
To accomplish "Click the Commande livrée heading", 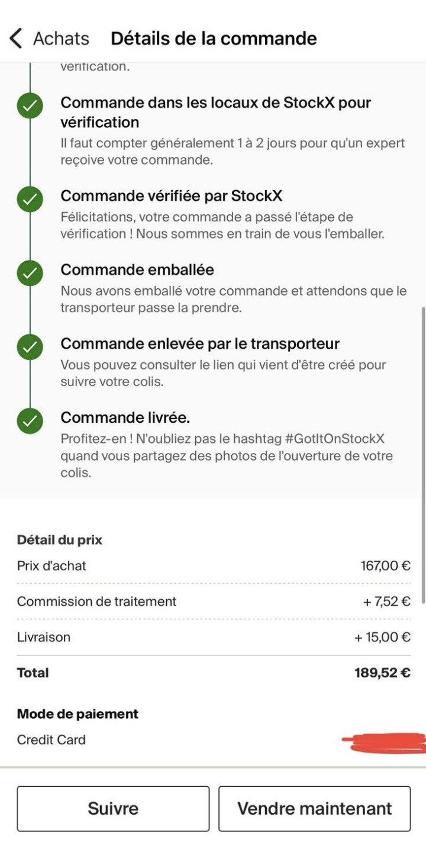I will click(125, 418).
